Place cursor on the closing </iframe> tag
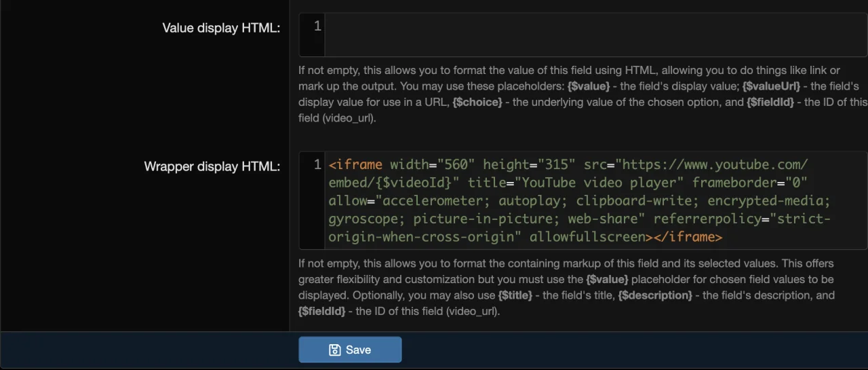The height and width of the screenshot is (370, 868). coord(684,237)
